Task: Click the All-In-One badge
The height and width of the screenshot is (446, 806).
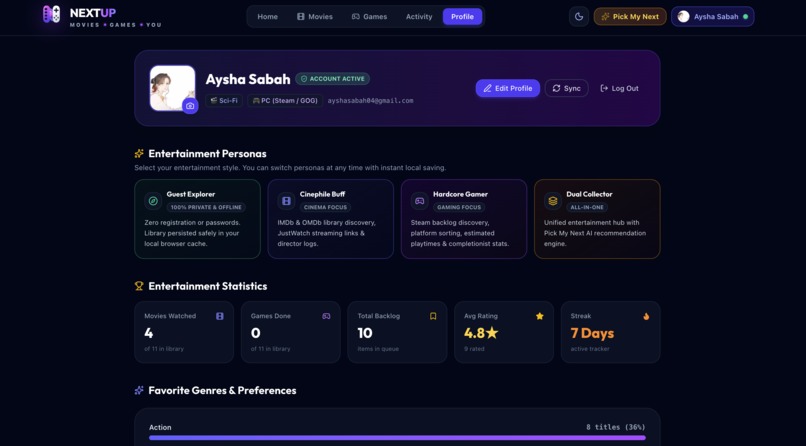Action: point(587,207)
